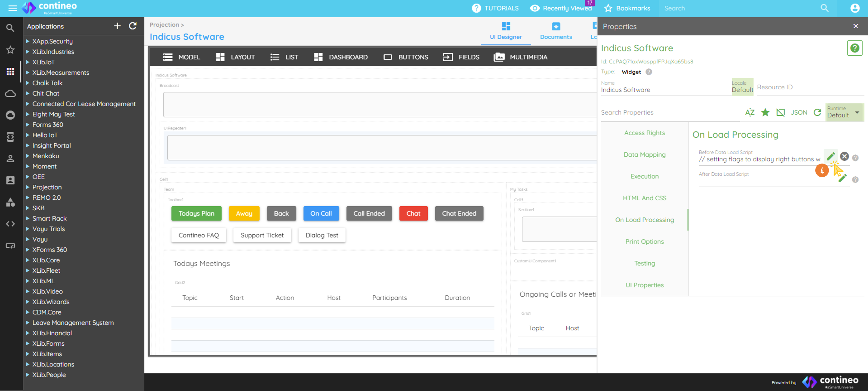868x391 pixels.
Task: Add a new application with plus icon
Action: click(x=117, y=26)
